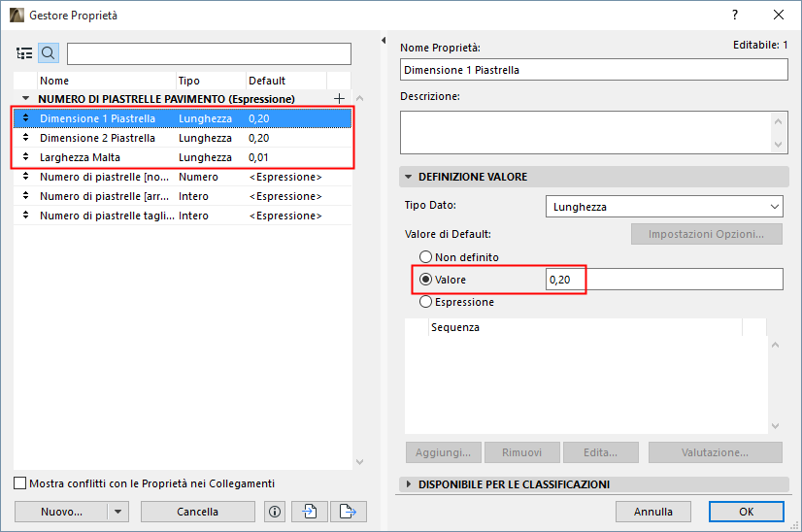Image resolution: width=802 pixels, height=532 pixels.
Task: Click the export properties icon
Action: (349, 512)
